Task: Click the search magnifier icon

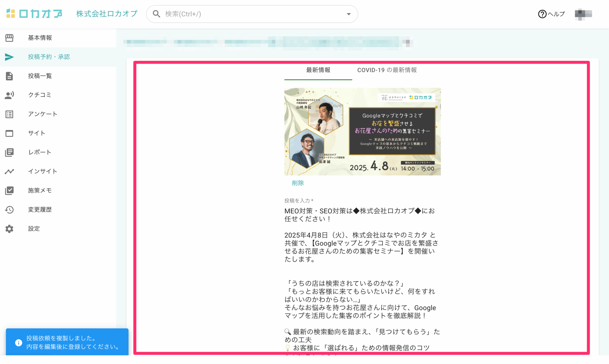Action: 157,14
